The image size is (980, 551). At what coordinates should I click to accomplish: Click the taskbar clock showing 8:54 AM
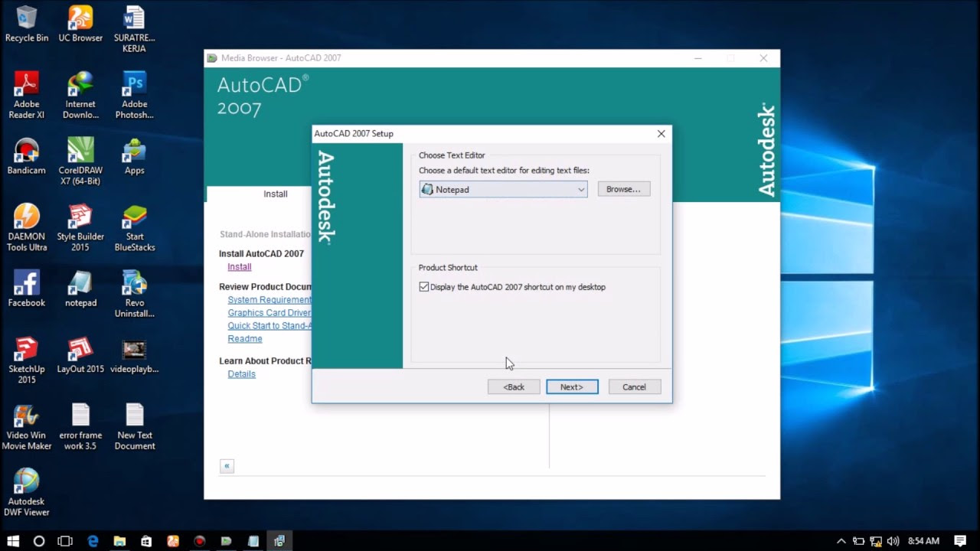click(x=923, y=541)
